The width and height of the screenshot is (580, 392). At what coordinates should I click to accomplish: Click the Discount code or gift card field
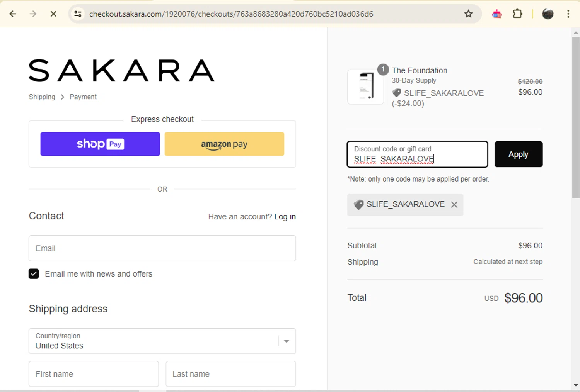[417, 154]
